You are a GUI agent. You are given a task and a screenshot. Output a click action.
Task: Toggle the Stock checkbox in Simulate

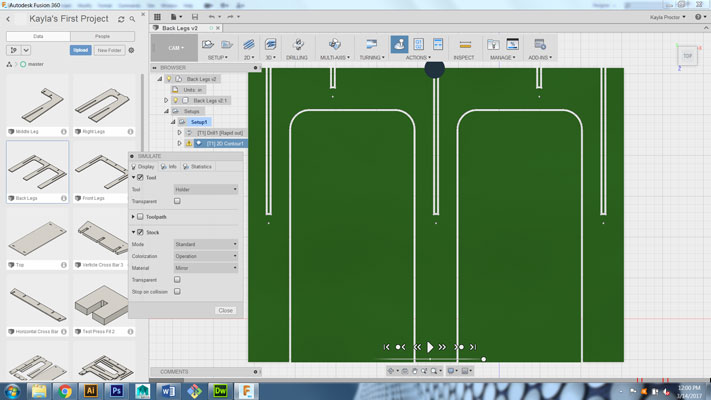click(x=141, y=232)
